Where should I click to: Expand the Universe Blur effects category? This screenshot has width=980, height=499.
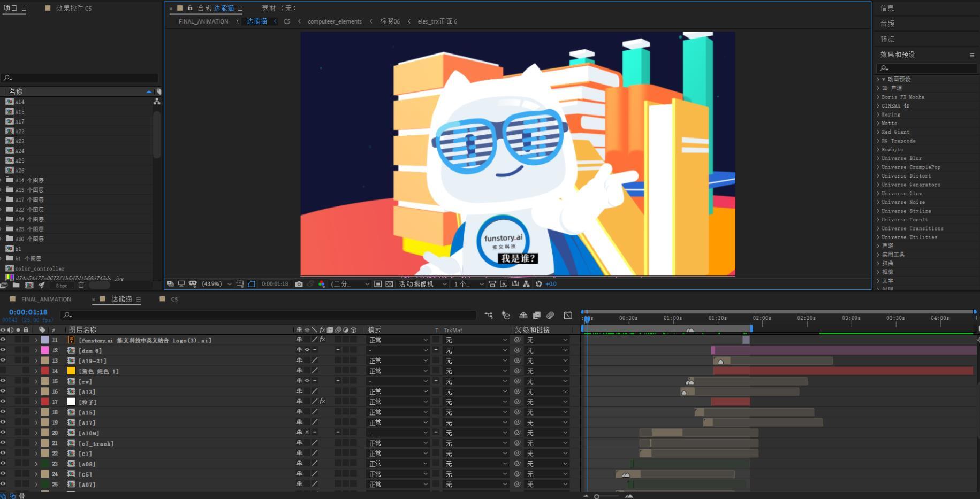[x=878, y=158]
